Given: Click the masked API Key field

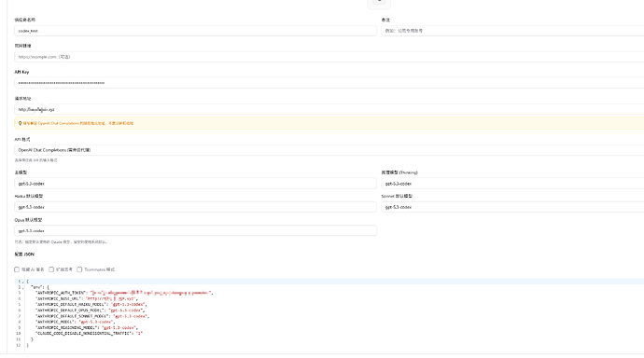Looking at the screenshot, I should click(329, 83).
